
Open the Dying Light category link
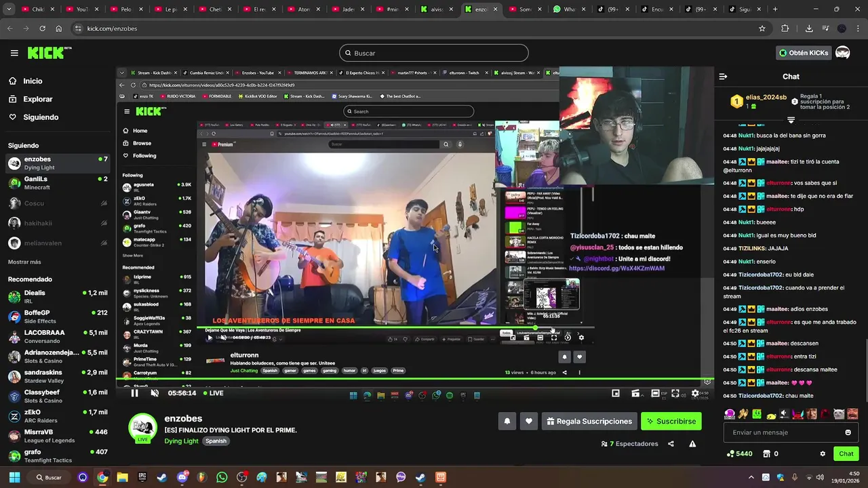pos(181,441)
